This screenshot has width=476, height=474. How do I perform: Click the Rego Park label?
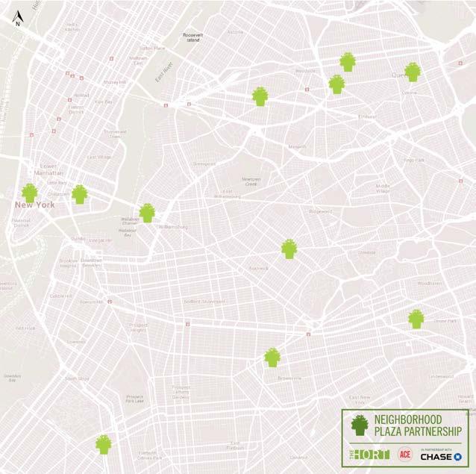(414, 160)
